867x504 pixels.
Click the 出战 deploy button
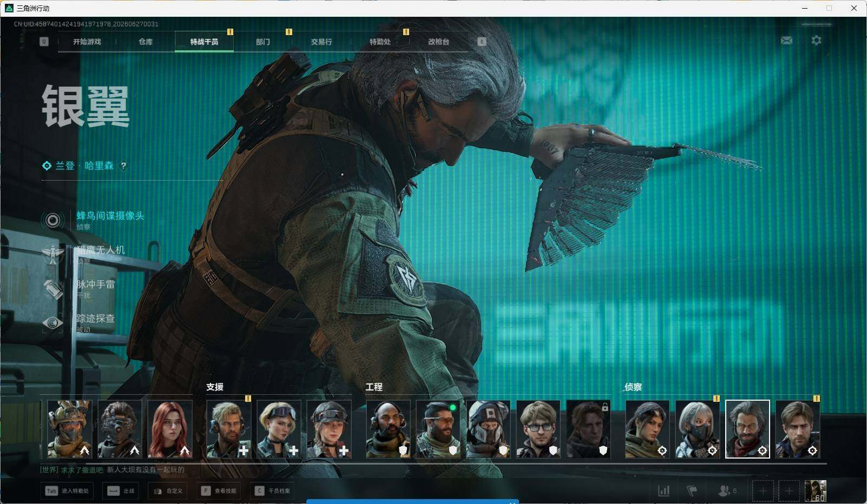[x=121, y=491]
